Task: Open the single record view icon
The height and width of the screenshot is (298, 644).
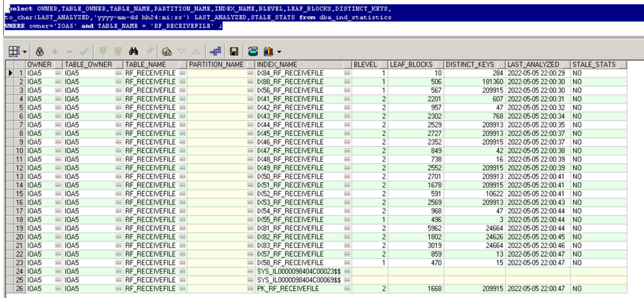Action: [215, 51]
